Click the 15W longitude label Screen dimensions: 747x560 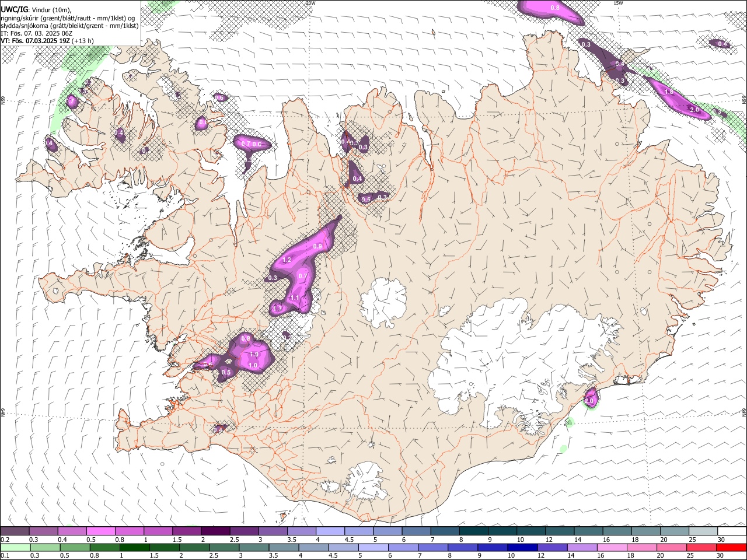618,3
